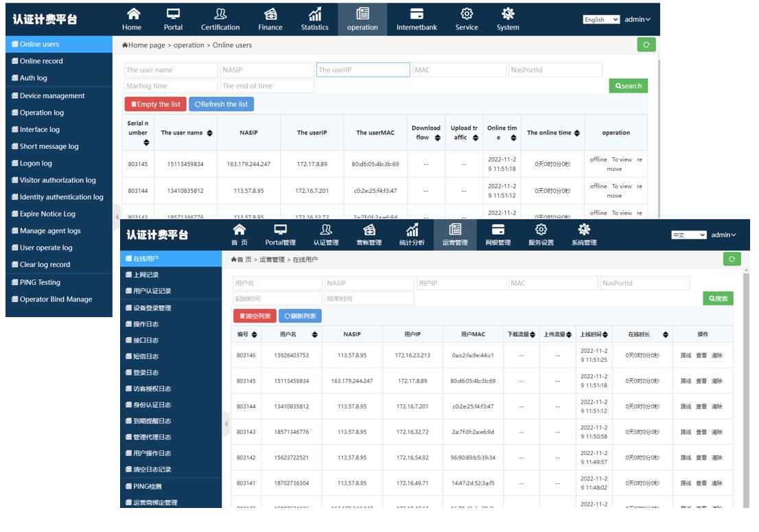Image resolution: width=759 pixels, height=532 pixels.
Task: Open the Finance icon in top bar
Action: [x=270, y=14]
